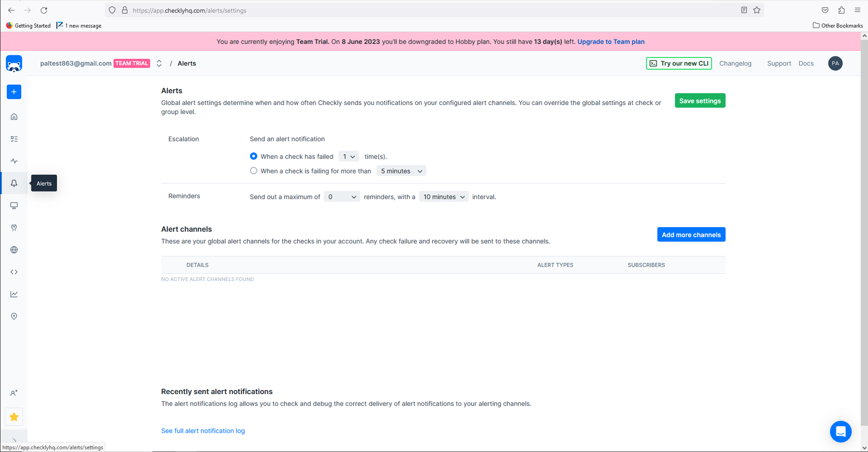
Task: Open the globe icon in sidebar
Action: click(x=14, y=250)
